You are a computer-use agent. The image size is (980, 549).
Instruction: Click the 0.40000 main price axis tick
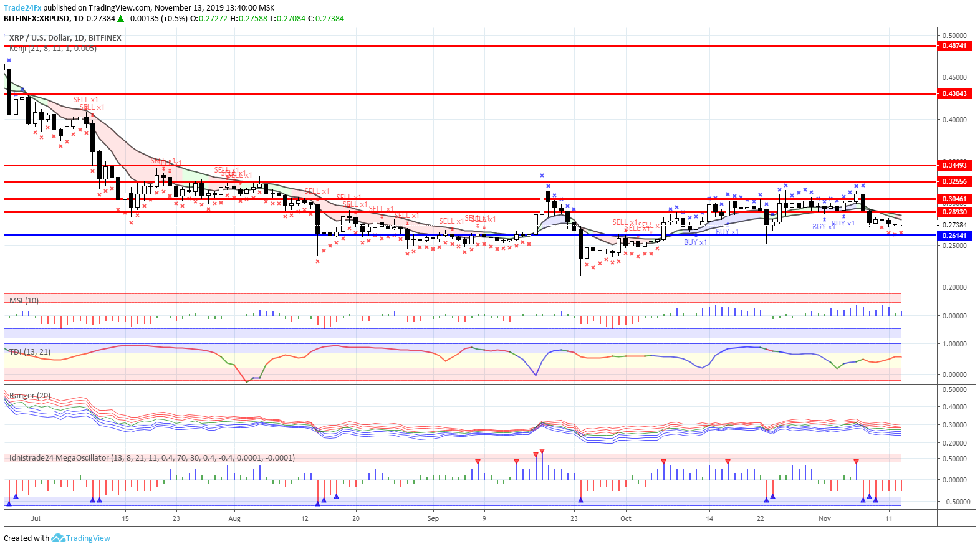pyautogui.click(x=954, y=120)
